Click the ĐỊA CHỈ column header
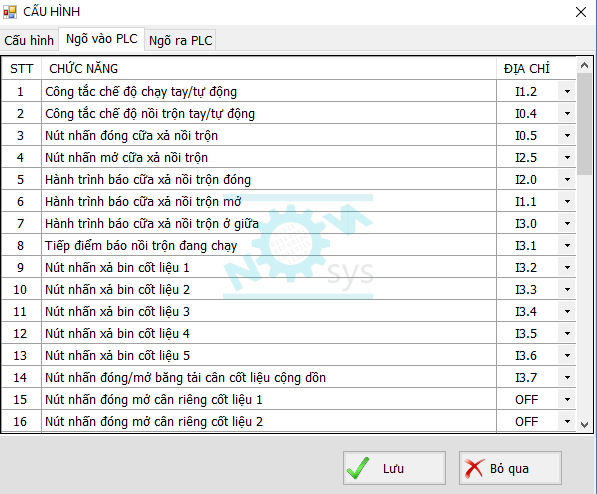 pos(536,69)
